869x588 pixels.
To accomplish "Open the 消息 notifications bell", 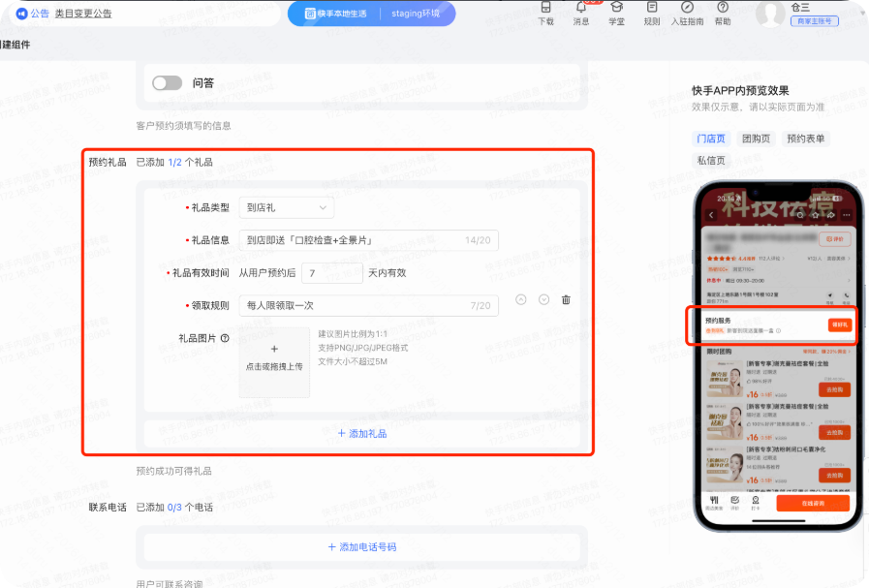I will point(581,7).
